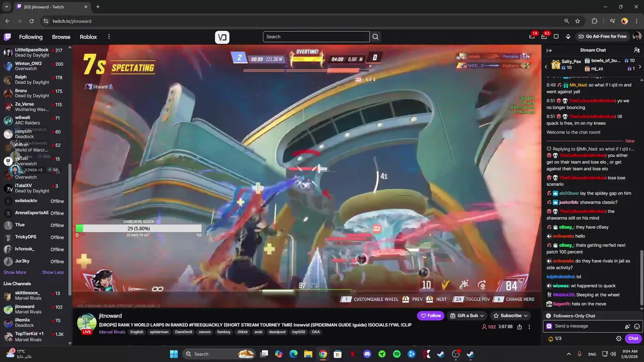The image size is (644, 362).
Task: Bookmark this page with star icon
Action: [x=578, y=21]
